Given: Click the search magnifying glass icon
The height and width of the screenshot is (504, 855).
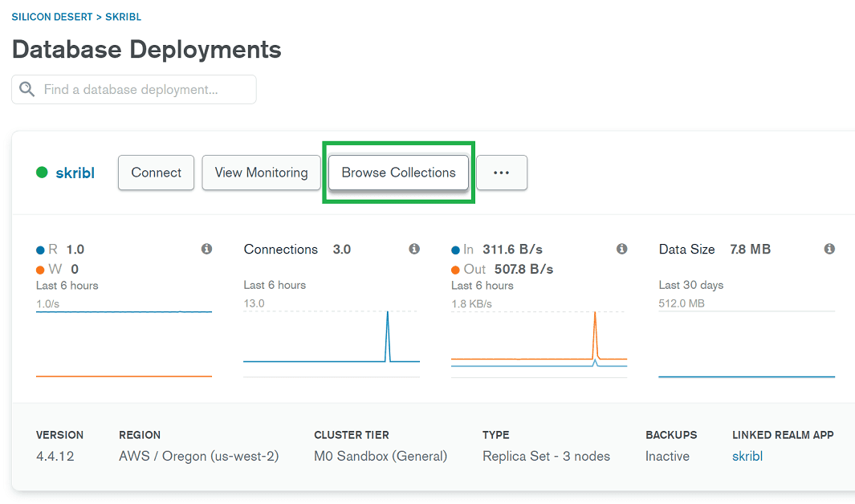Looking at the screenshot, I should pos(27,89).
